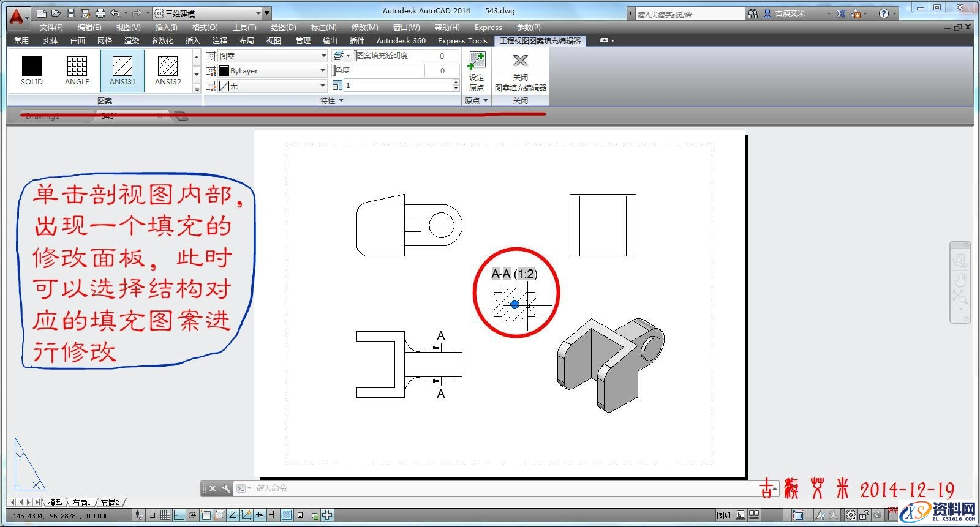Choose the ANSI32 hatch pattern
Image resolution: width=980 pixels, height=527 pixels.
[168, 70]
